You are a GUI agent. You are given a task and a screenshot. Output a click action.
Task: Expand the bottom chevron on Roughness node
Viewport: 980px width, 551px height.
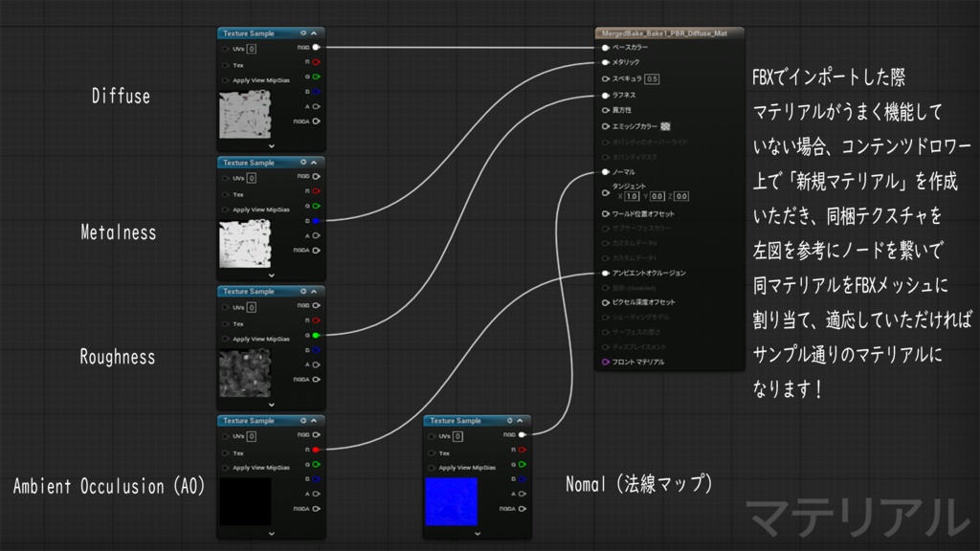tap(271, 406)
